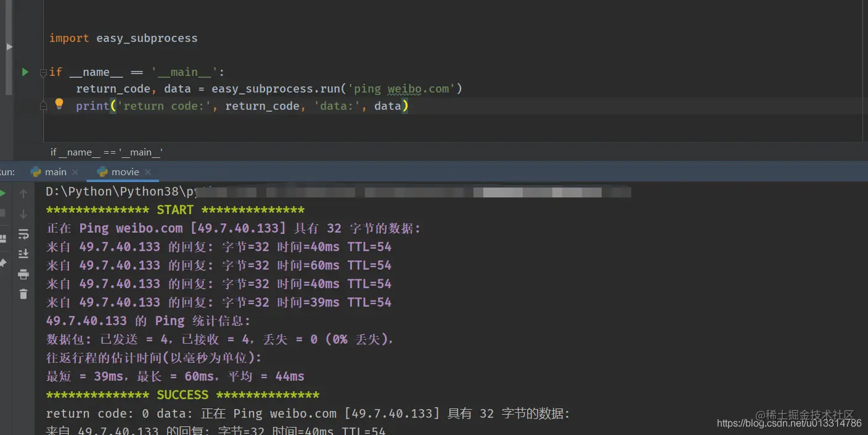Click the 正在 Ping weibo.com purple output line
This screenshot has width=868, height=435.
[x=233, y=228]
